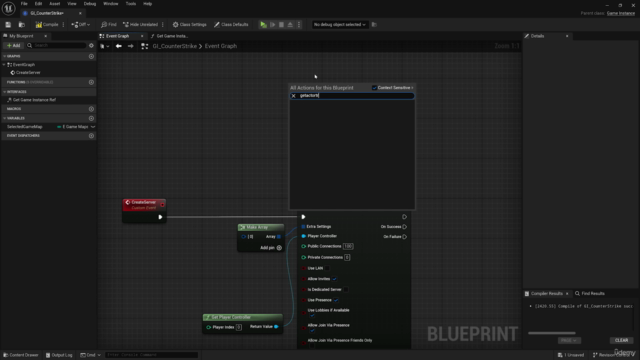Click the On Failure execution pin

click(404, 237)
